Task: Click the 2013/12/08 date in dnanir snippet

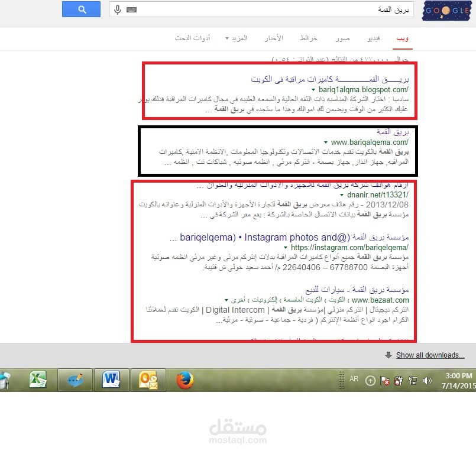Action: coord(387,205)
